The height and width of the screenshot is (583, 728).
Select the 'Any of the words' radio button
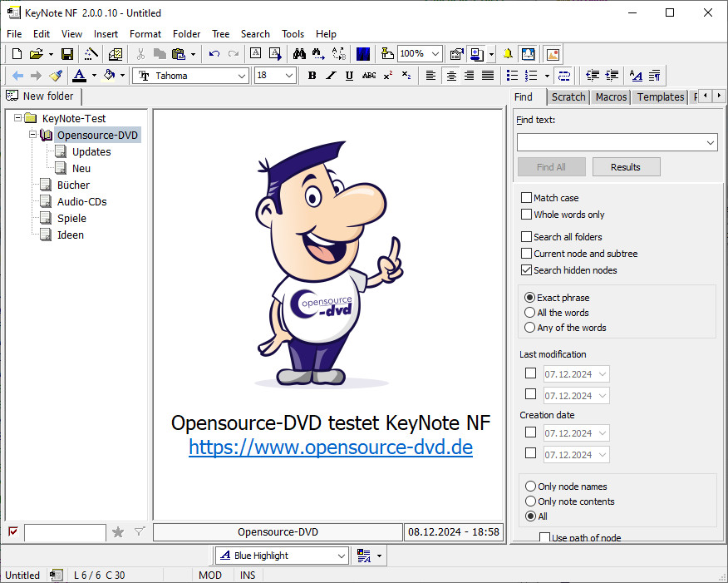[x=530, y=328]
